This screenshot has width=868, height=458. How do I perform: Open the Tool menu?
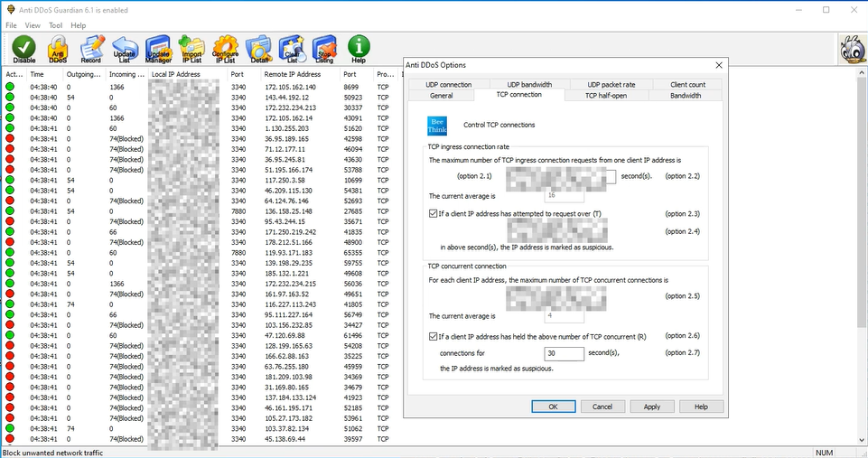55,25
